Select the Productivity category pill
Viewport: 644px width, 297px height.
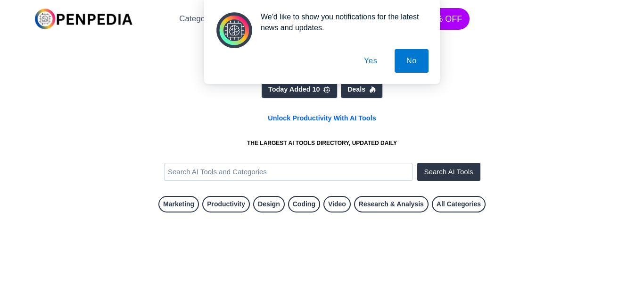click(x=226, y=204)
